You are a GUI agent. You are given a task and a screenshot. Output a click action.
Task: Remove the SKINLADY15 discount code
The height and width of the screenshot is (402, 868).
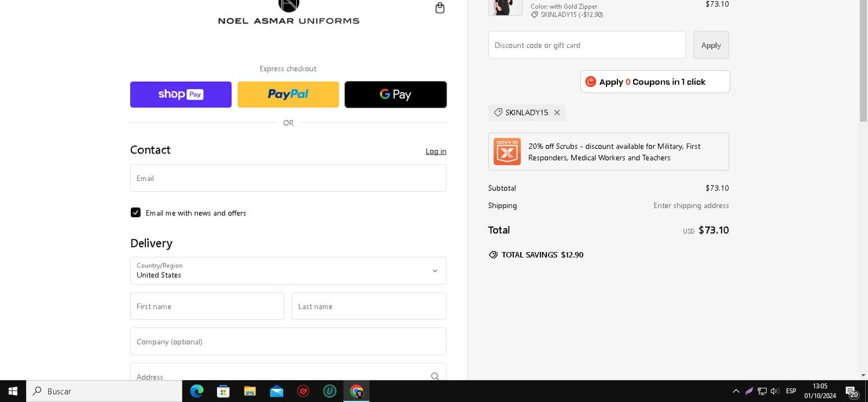click(557, 112)
